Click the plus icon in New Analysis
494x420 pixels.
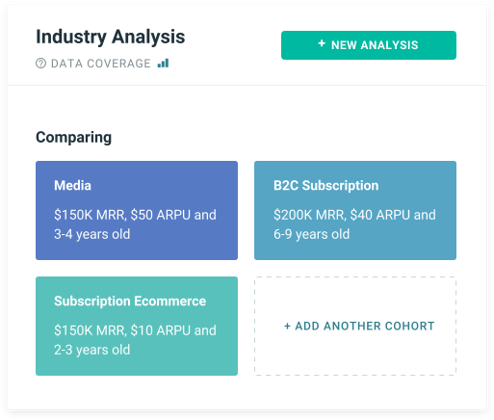[321, 44]
